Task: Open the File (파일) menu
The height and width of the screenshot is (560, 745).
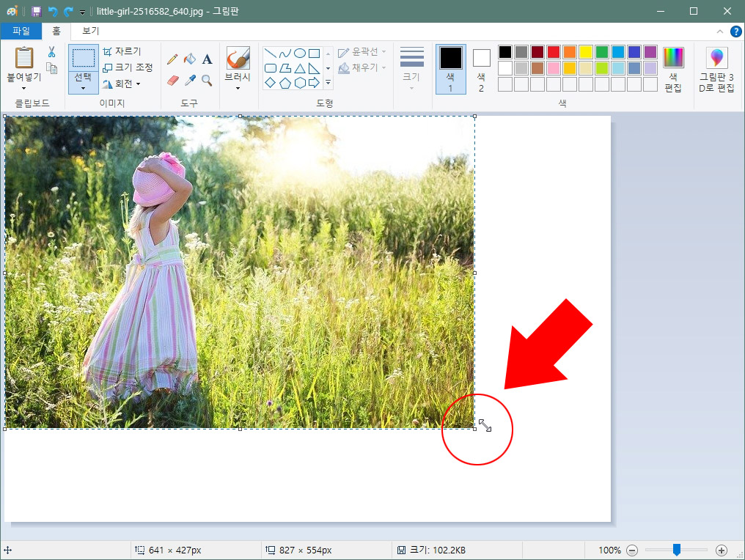Action: point(21,32)
